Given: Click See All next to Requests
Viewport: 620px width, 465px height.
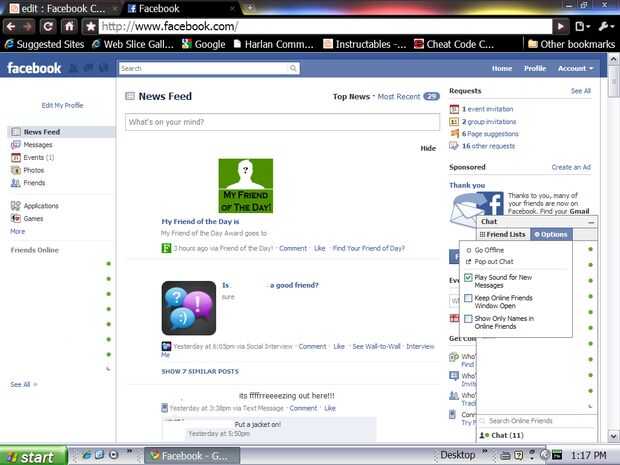Looking at the screenshot, I should point(581,91).
